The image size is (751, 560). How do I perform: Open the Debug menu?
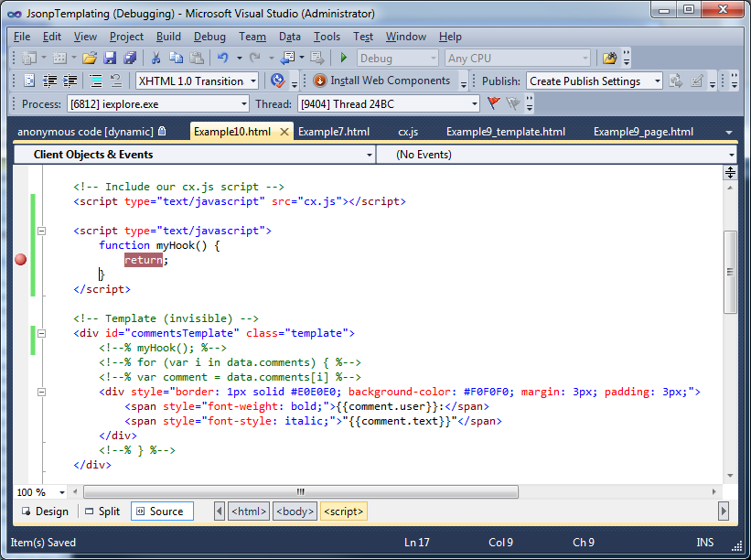(209, 37)
